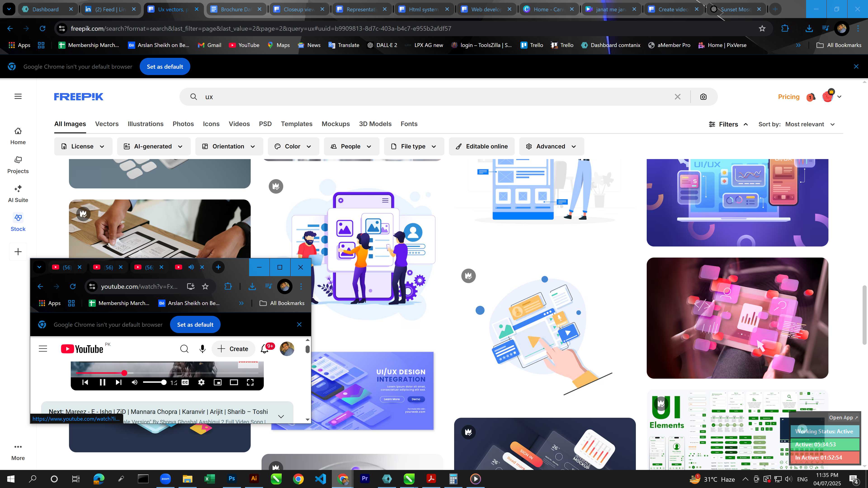Click the plus icon in Freepik sidebar
The height and width of the screenshot is (488, 868).
[x=18, y=252]
